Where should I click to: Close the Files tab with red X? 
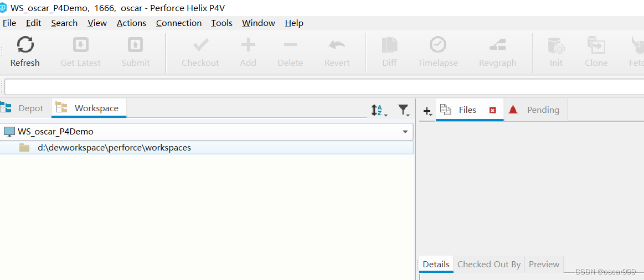(x=493, y=110)
